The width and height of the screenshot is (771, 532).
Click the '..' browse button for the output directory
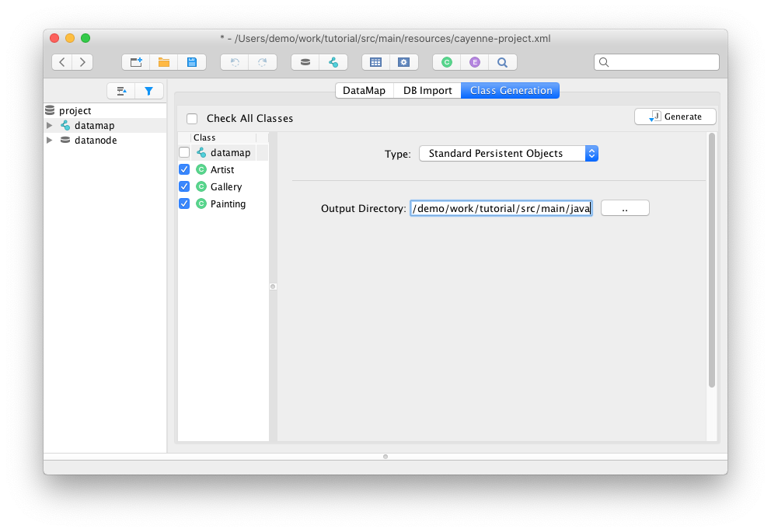coord(625,208)
